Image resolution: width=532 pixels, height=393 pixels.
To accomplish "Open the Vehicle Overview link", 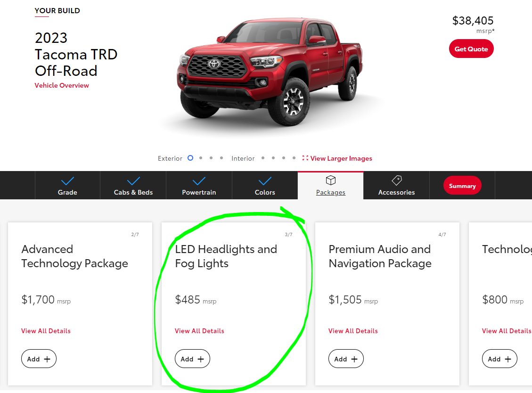I will pos(62,85).
